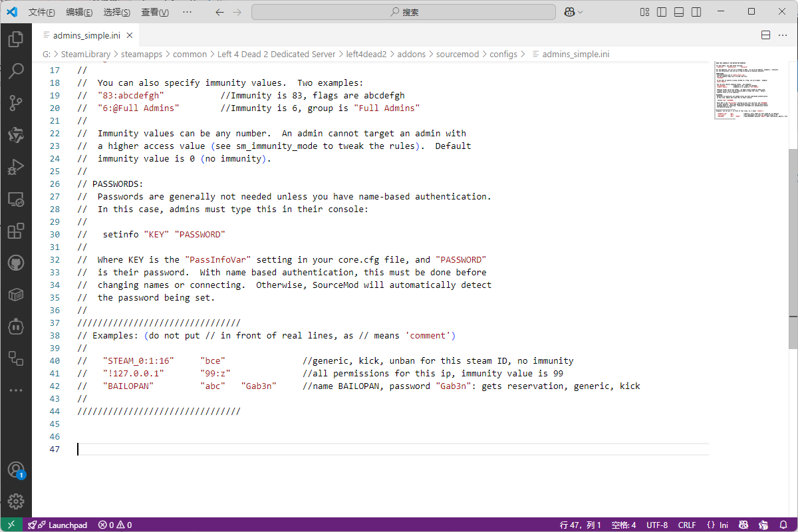The image size is (798, 532).
Task: Open the Search view icon in sidebar
Action: click(16, 71)
